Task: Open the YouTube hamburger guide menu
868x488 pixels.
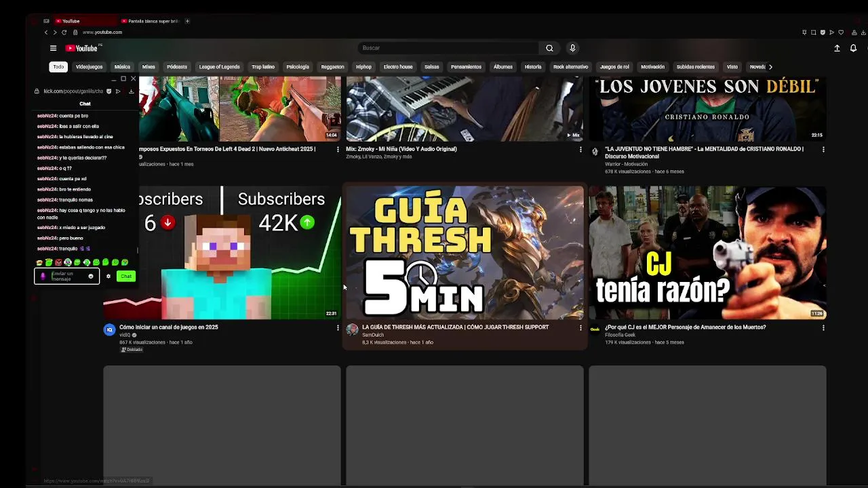Action: coord(53,48)
